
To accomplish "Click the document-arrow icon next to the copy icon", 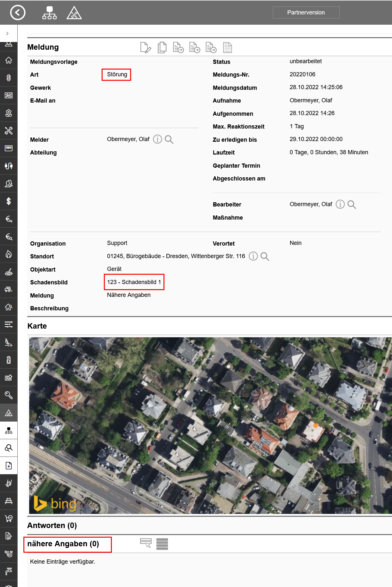I will 178,47.
